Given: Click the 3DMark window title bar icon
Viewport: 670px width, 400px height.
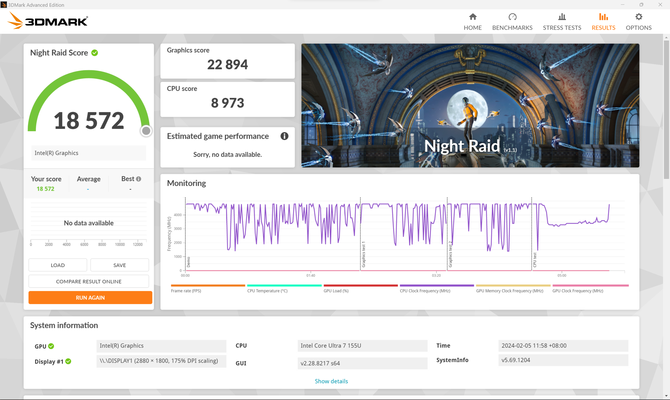Looking at the screenshot, I should tap(3, 5).
